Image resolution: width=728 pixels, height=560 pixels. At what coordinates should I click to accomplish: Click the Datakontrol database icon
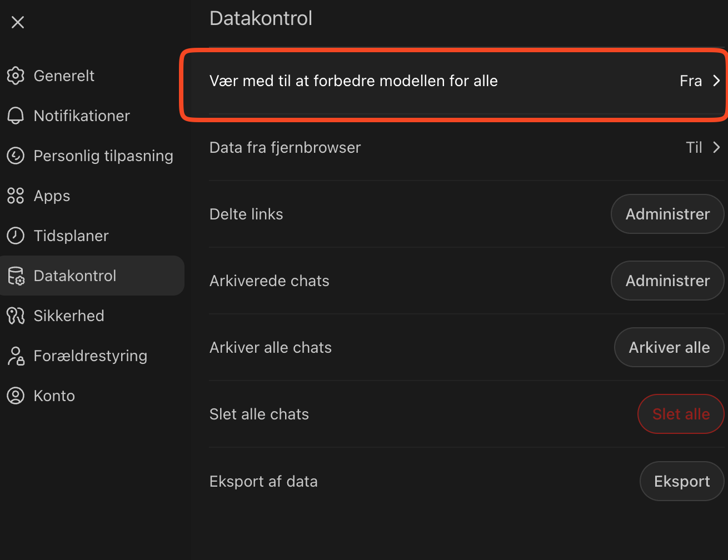[16, 276]
